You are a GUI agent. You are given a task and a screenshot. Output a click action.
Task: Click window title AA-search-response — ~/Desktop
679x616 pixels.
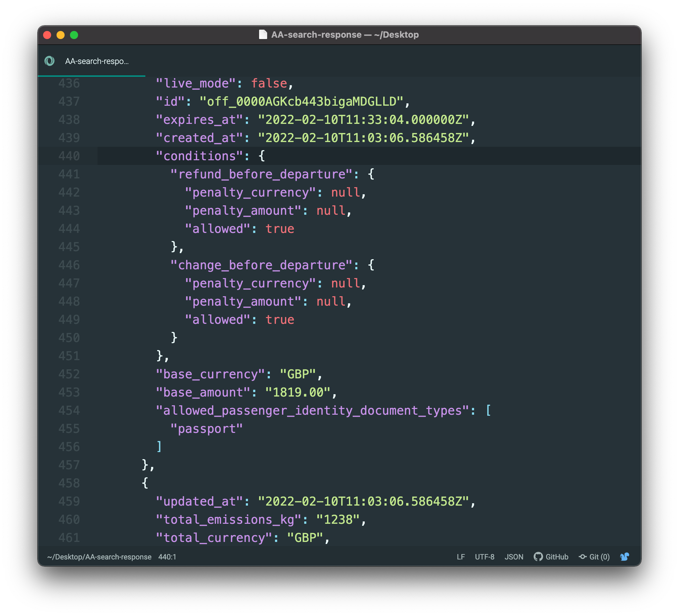click(345, 35)
